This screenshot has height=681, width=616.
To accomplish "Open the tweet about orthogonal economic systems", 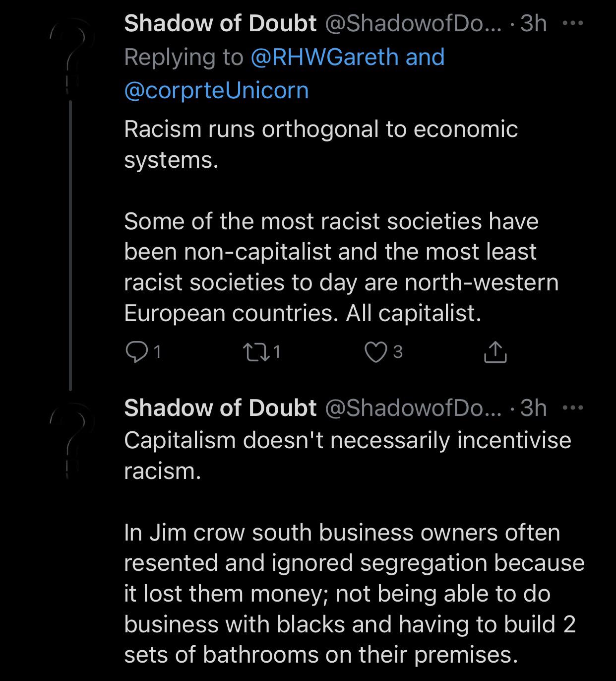I will click(320, 144).
